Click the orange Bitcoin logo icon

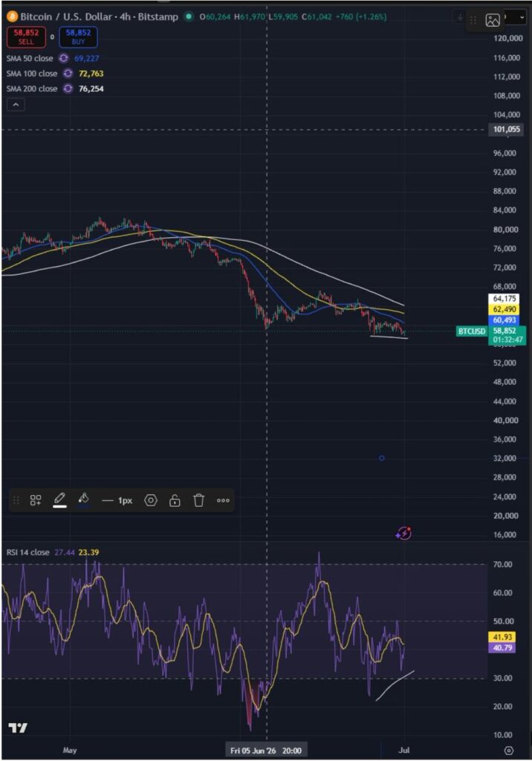click(12, 16)
